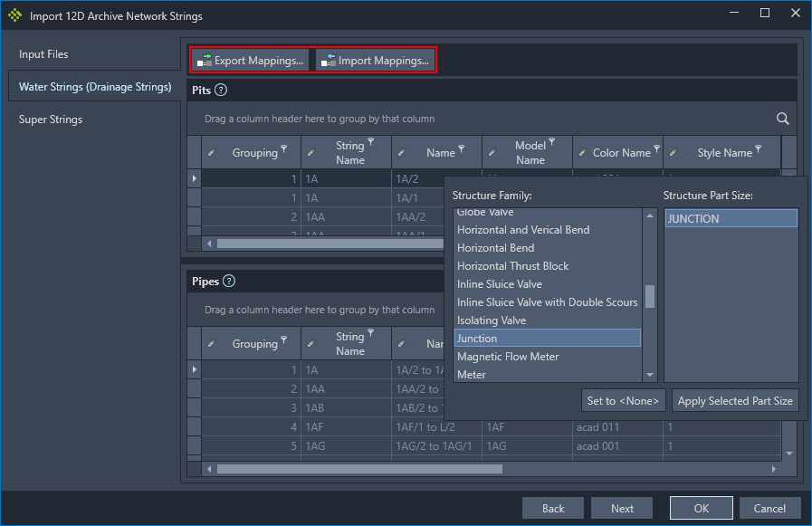This screenshot has height=526, width=812.
Task: Select Inline Sluice Valve structure family
Action: pyautogui.click(x=548, y=284)
